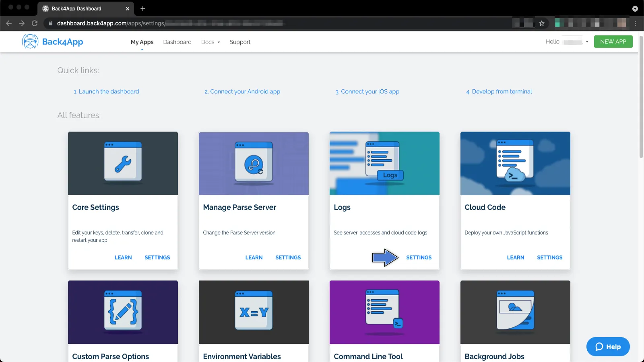This screenshot has height=362, width=644.
Task: Click the Logs card image
Action: tap(384, 163)
